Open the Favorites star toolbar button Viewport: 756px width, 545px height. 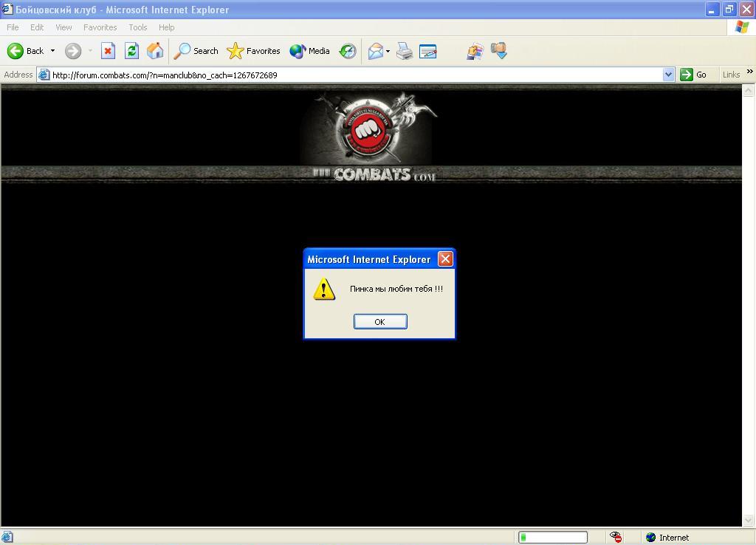coord(254,51)
